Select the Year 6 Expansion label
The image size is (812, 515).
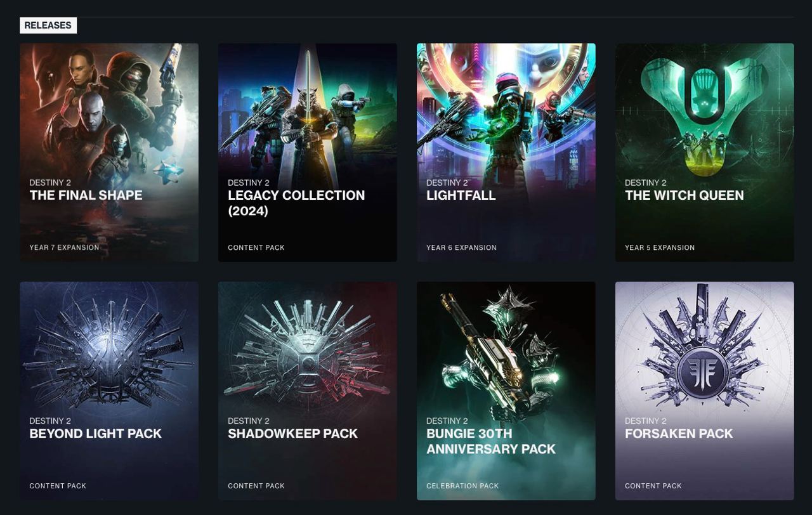click(x=461, y=247)
